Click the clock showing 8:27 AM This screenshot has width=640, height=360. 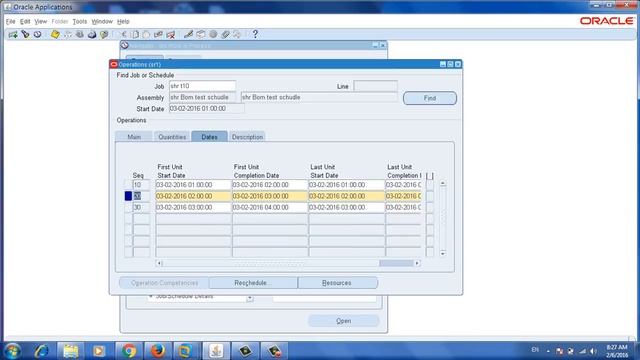[x=617, y=351]
